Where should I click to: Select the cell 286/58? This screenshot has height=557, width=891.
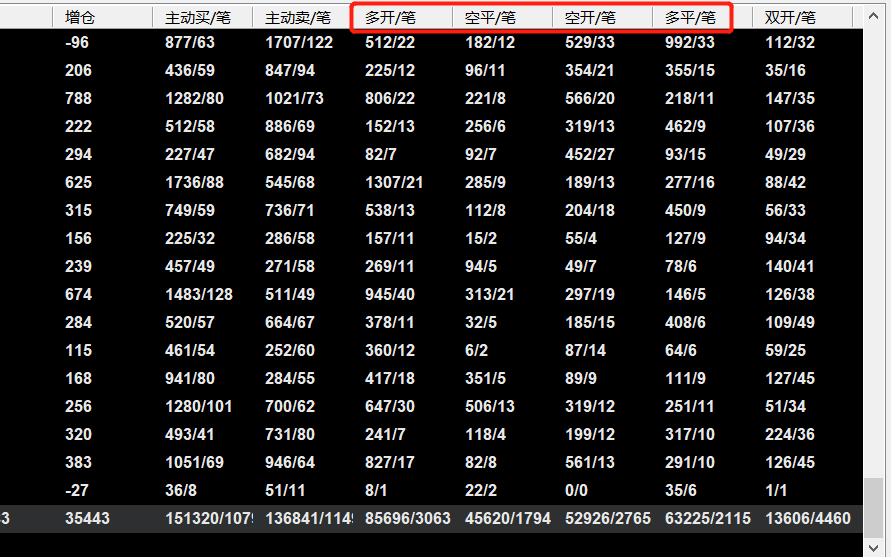(290, 238)
